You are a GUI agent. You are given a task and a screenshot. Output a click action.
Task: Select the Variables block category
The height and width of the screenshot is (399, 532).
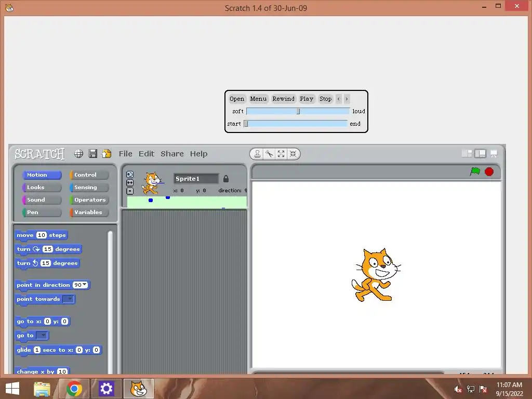coord(89,212)
